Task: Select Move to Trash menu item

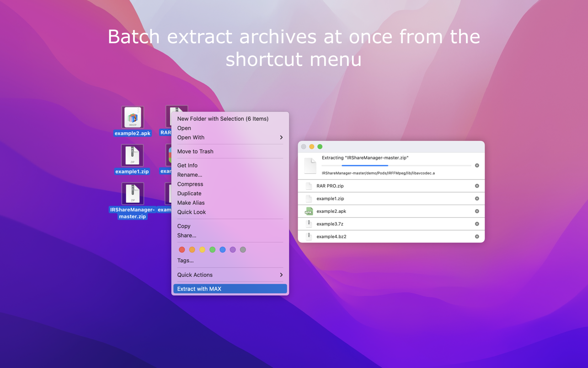Action: (x=195, y=152)
